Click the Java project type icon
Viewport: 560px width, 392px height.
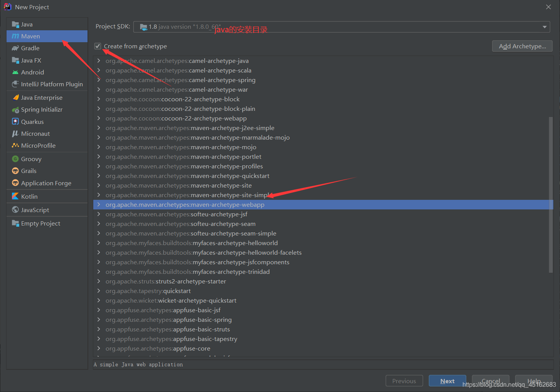click(x=15, y=25)
